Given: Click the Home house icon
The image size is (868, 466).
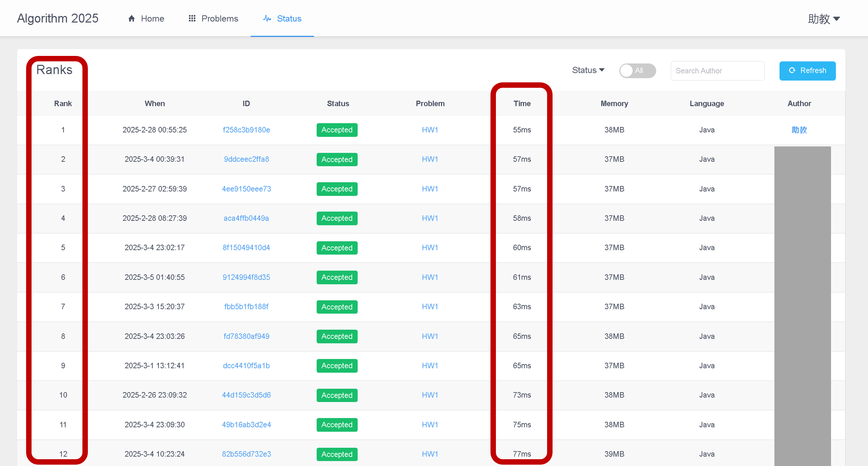Looking at the screenshot, I should point(132,19).
